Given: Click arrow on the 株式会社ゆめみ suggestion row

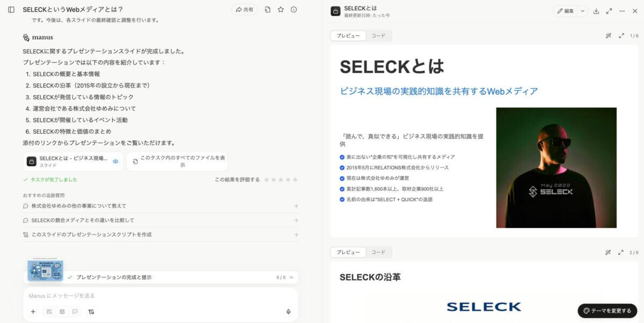Looking at the screenshot, I should pos(296,206).
